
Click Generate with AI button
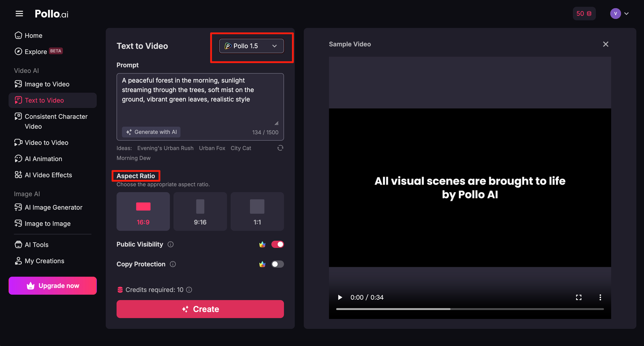[151, 132]
